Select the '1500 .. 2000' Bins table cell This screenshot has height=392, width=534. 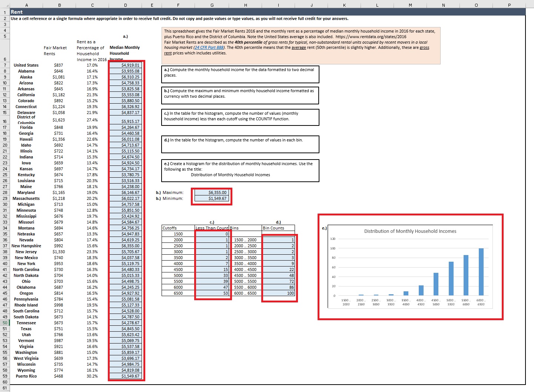pyautogui.click(x=245, y=240)
